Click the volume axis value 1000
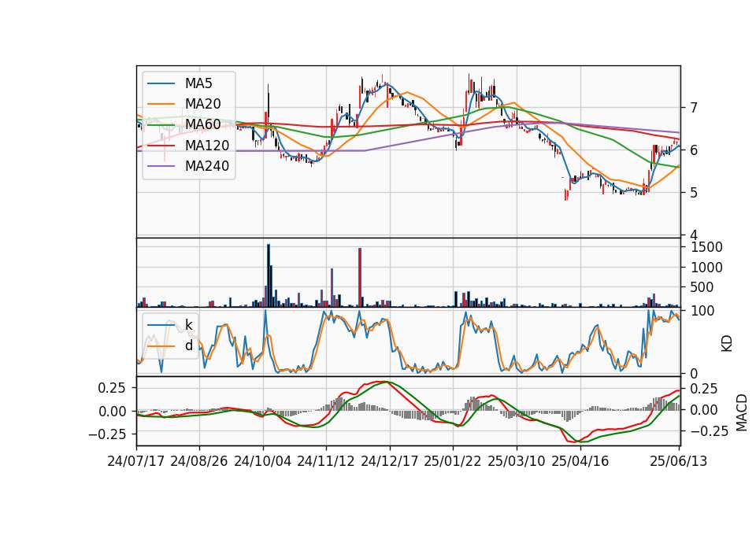 [707, 268]
